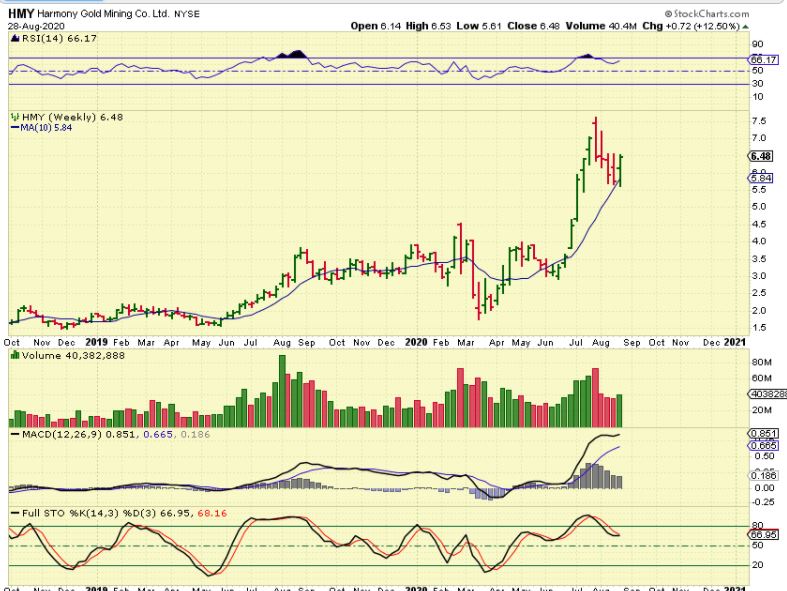Click the Chg +0.72 (+12.50%) value
This screenshot has width=787, height=591.
[691, 26]
